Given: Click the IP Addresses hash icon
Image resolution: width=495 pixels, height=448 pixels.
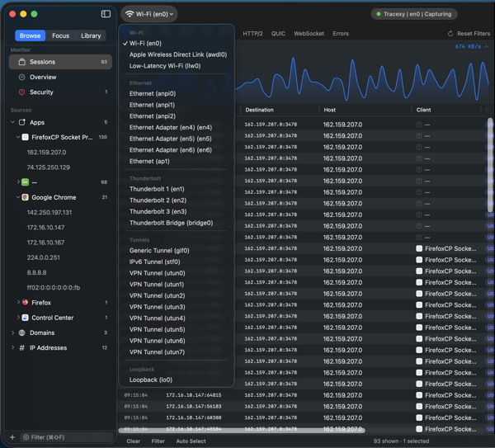Looking at the screenshot, I should click(21, 347).
